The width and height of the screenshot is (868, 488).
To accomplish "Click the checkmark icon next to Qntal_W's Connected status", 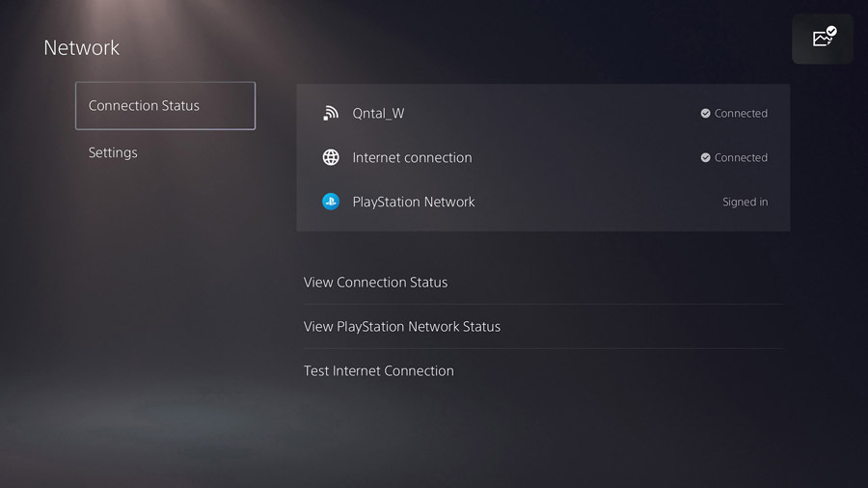I will coord(706,114).
